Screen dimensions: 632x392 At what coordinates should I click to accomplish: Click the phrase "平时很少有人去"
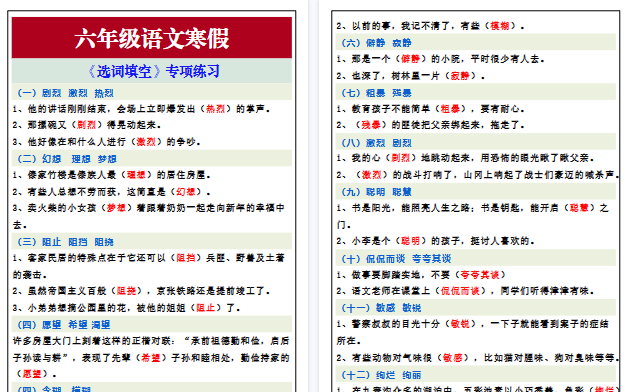coord(505,59)
